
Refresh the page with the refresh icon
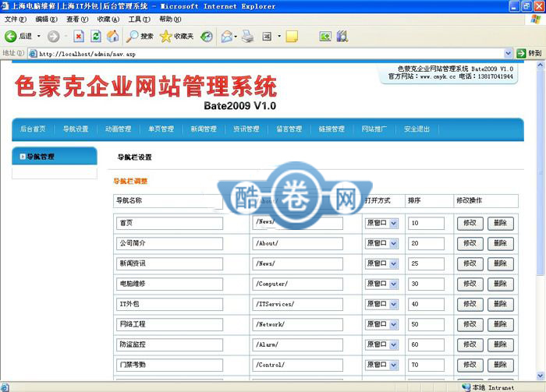tap(96, 36)
